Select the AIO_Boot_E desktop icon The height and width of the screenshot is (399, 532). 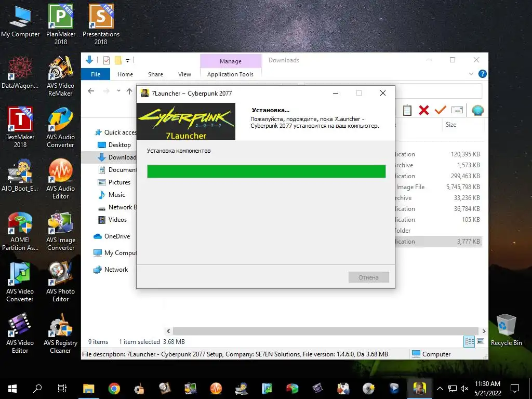point(20,175)
